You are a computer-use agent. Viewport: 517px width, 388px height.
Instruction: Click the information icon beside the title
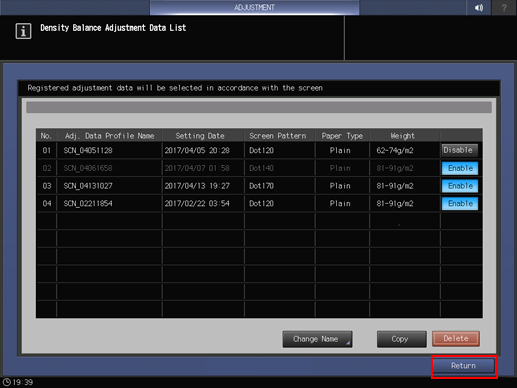coord(23,31)
